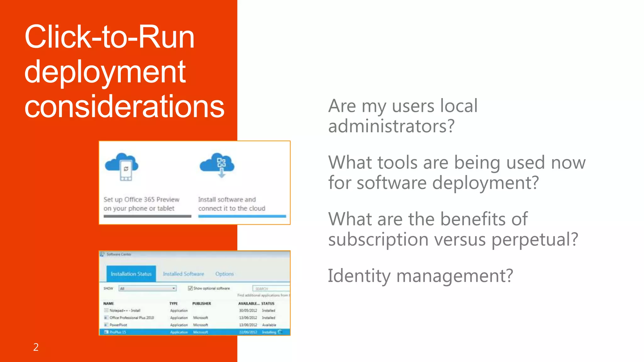Screen dimensions: 644x362
Task: Select the Installation Status tab
Action: (131, 274)
